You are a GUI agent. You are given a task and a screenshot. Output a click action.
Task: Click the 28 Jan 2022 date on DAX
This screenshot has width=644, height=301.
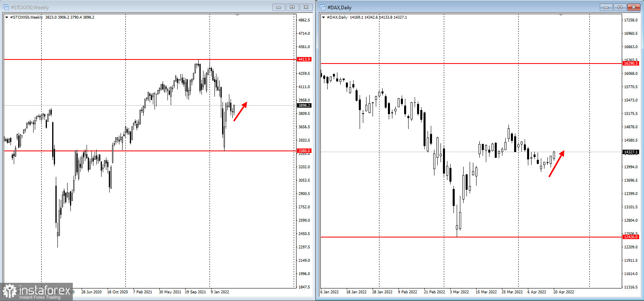382,292
